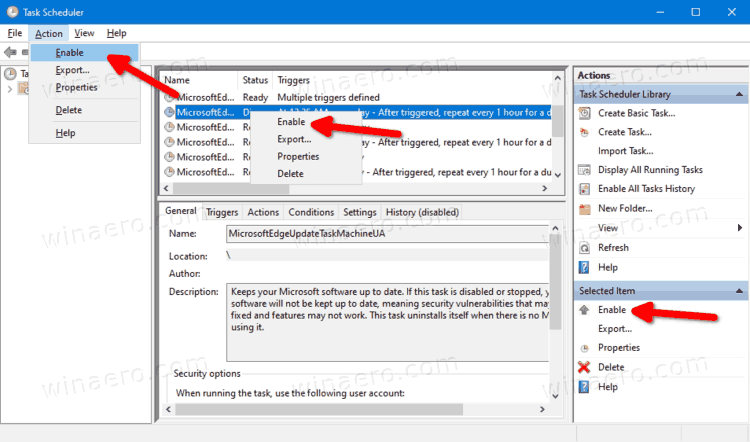
Task: Click the Enable arrow icon under Selected Item
Action: click(x=585, y=310)
